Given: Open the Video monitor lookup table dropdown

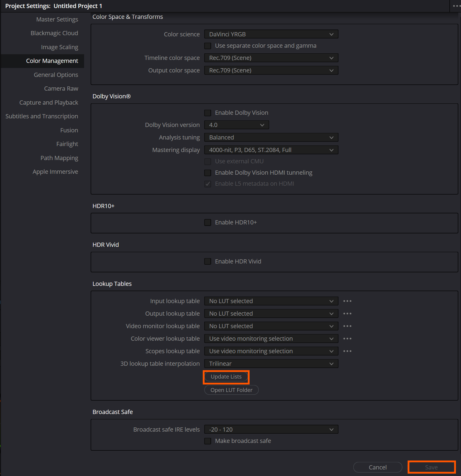Looking at the screenshot, I should (271, 326).
